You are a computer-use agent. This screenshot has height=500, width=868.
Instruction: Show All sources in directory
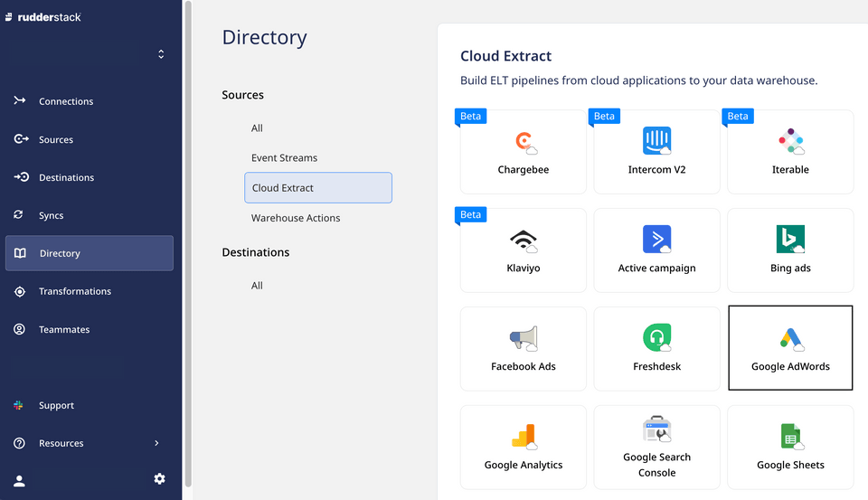pos(257,127)
